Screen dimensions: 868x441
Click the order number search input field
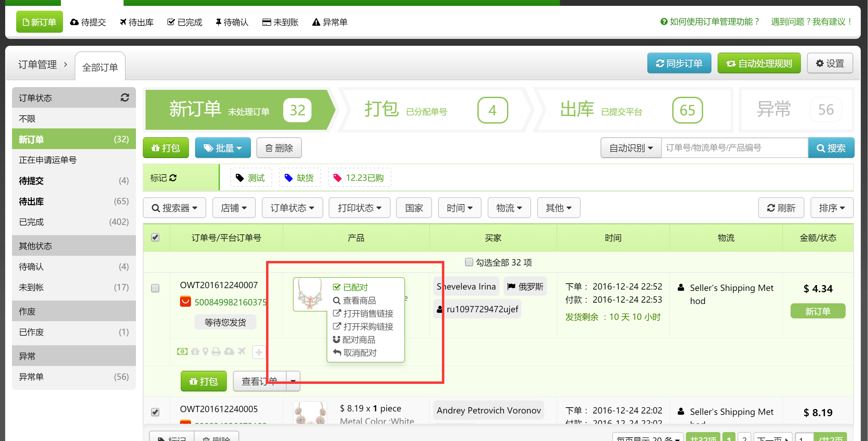(x=734, y=148)
